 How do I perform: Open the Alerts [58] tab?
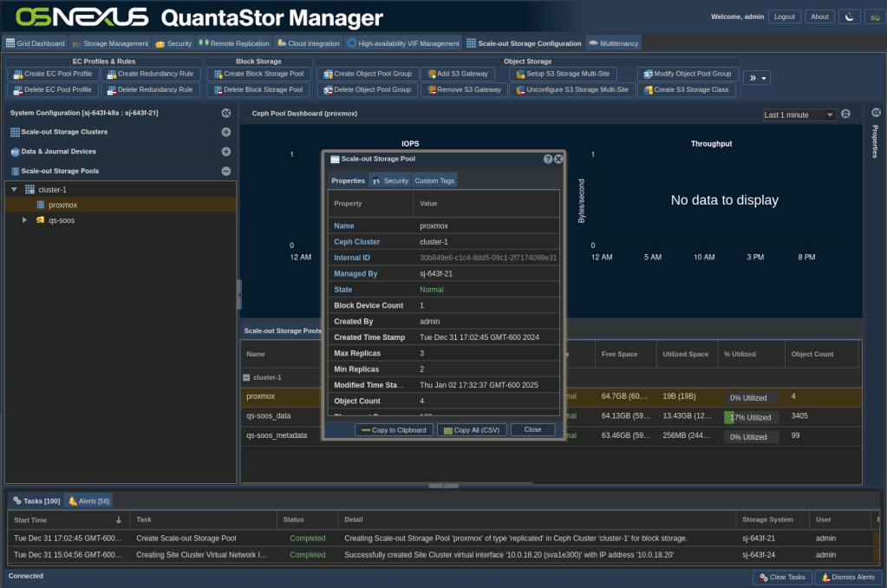coord(88,500)
